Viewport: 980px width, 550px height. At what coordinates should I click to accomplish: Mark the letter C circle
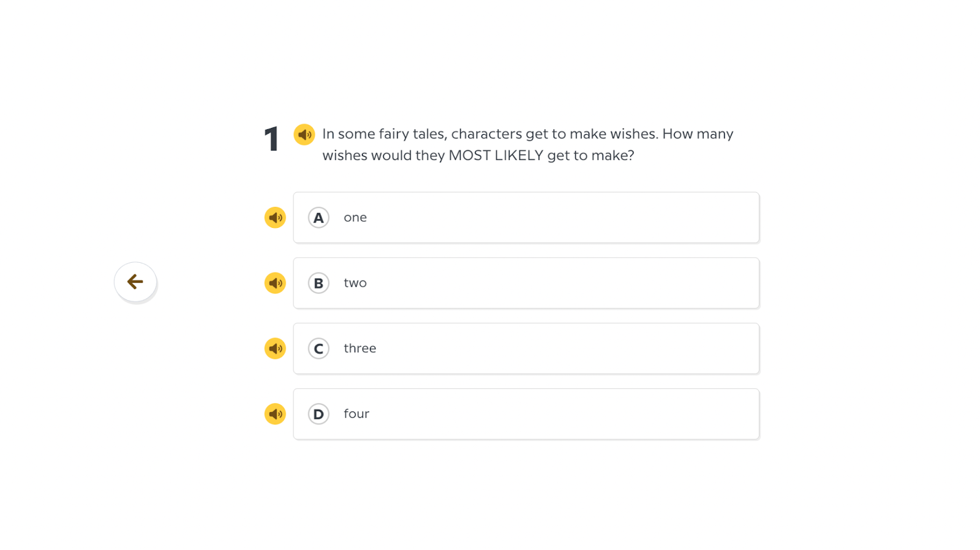pyautogui.click(x=318, y=348)
